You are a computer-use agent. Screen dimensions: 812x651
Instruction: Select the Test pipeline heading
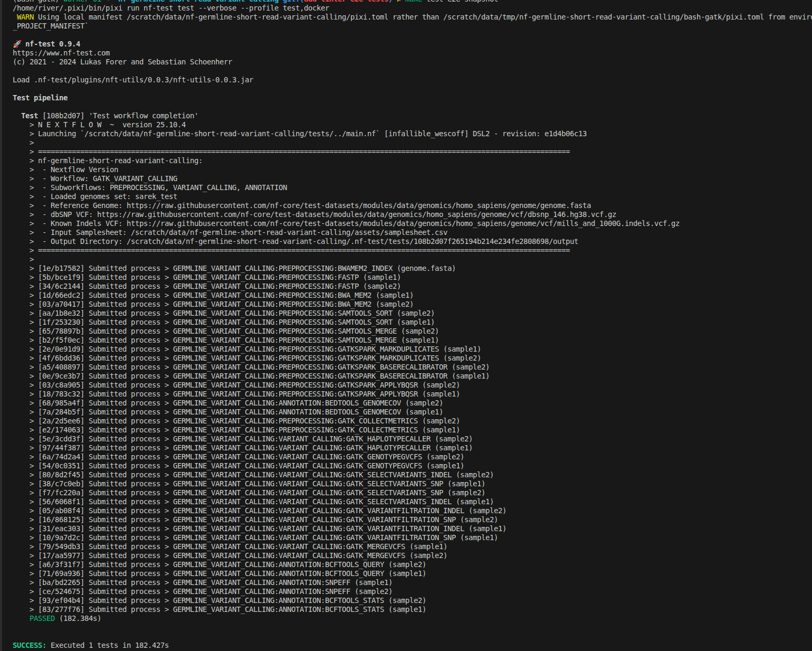click(40, 97)
